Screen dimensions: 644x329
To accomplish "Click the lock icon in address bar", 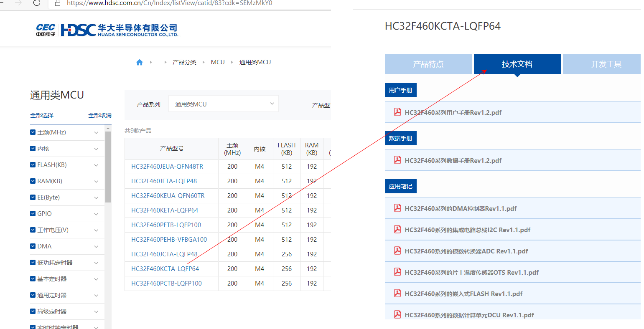I will (58, 3).
